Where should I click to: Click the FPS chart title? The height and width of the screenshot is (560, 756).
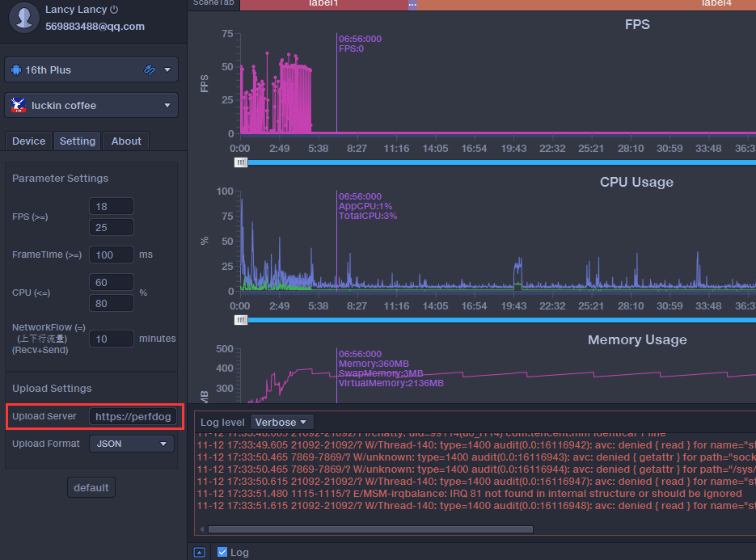637,24
